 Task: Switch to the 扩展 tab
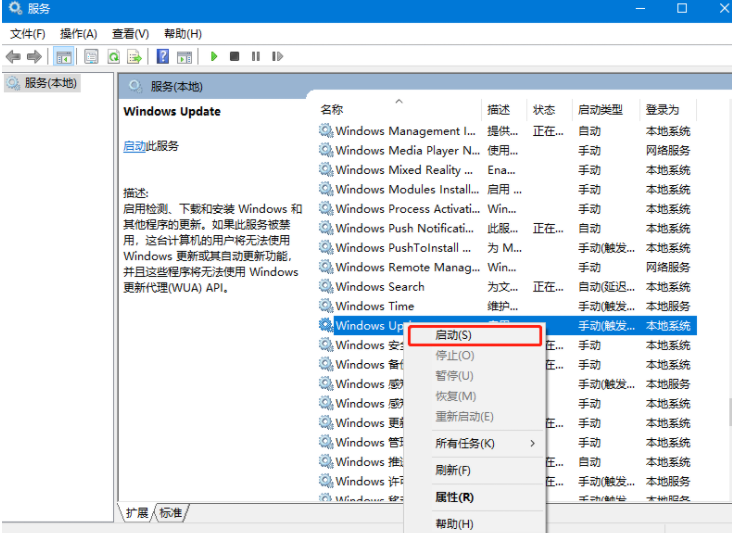coord(136,513)
